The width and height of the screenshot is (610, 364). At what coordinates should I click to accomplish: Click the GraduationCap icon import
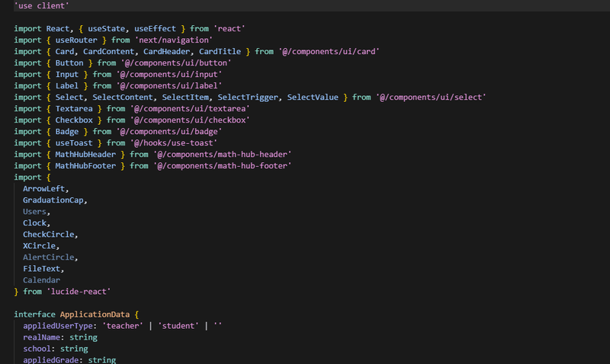pos(53,200)
